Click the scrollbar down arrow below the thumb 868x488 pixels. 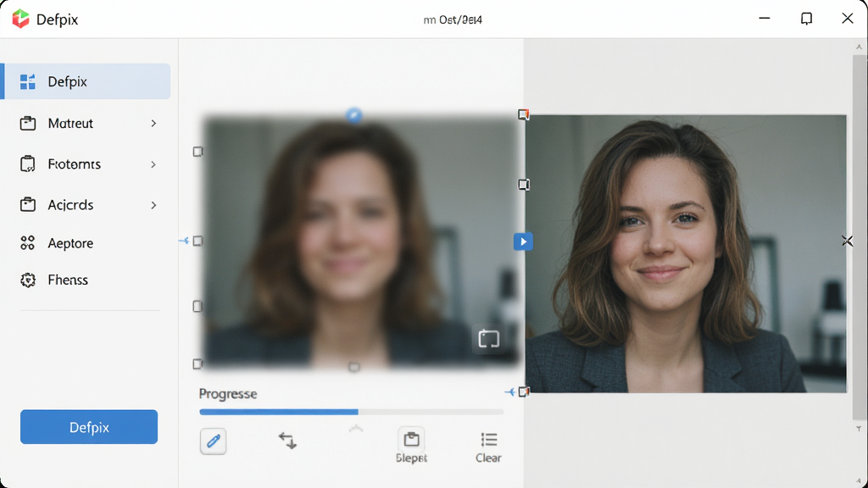(x=859, y=429)
